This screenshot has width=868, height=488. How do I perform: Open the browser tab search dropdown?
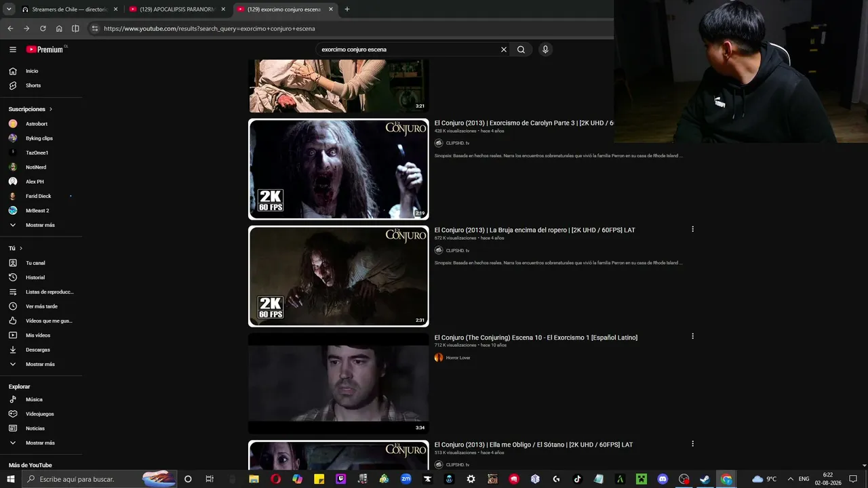(9, 9)
